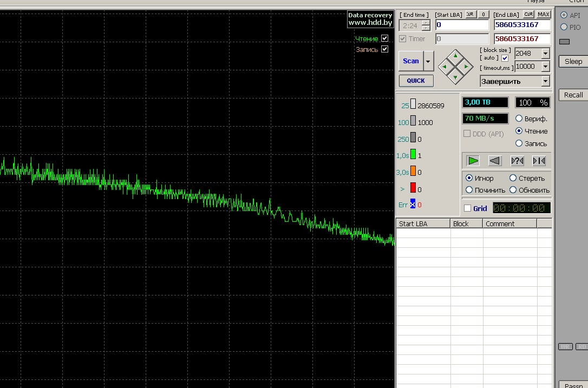This screenshot has height=388, width=588.
Task: Open the block size 2048 dropdown
Action: point(545,54)
